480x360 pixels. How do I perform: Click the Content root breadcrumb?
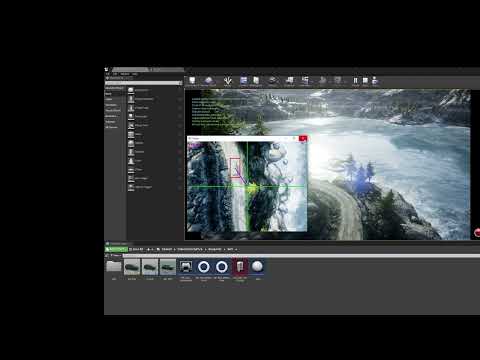pyautogui.click(x=167, y=249)
